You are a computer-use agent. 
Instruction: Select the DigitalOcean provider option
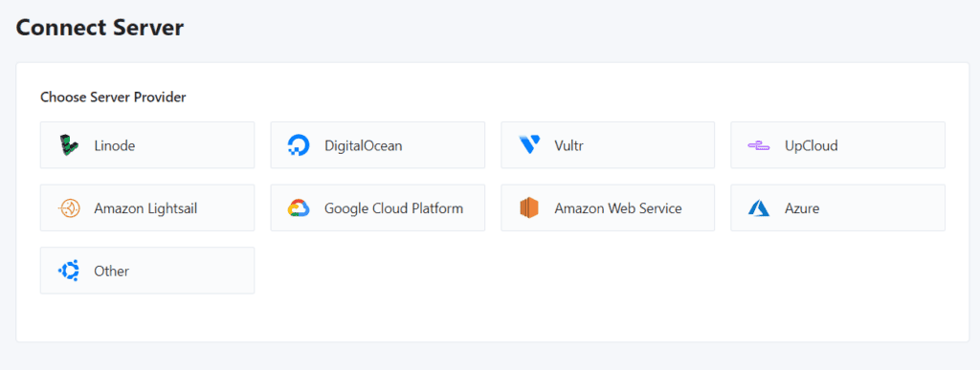pos(377,145)
